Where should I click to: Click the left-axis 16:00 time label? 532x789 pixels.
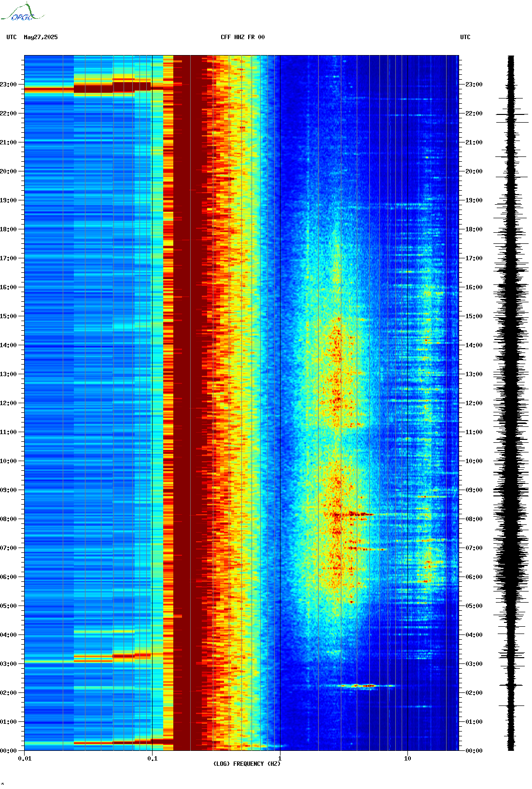pyautogui.click(x=8, y=287)
